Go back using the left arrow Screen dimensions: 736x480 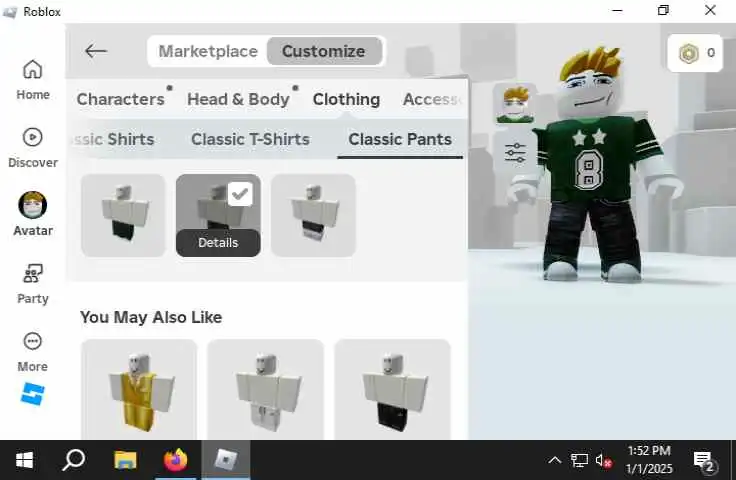(96, 51)
